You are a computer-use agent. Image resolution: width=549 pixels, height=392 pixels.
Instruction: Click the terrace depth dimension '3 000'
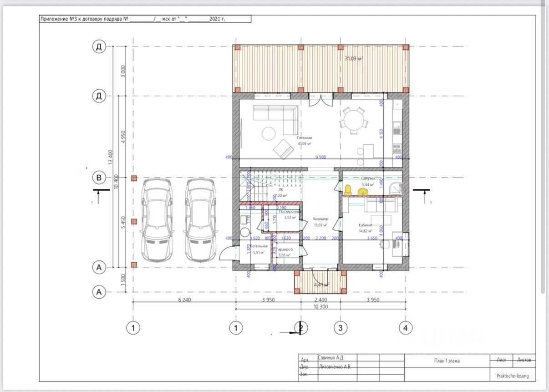tap(123, 71)
